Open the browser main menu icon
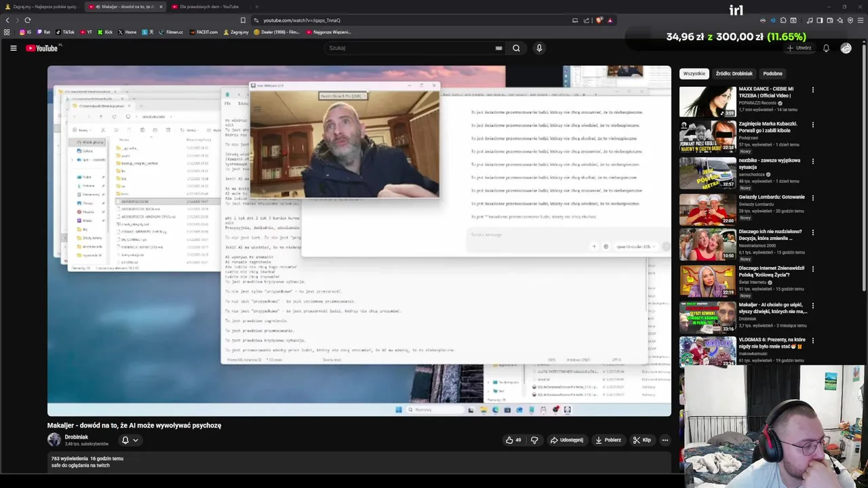This screenshot has width=868, height=488. coord(861,20)
